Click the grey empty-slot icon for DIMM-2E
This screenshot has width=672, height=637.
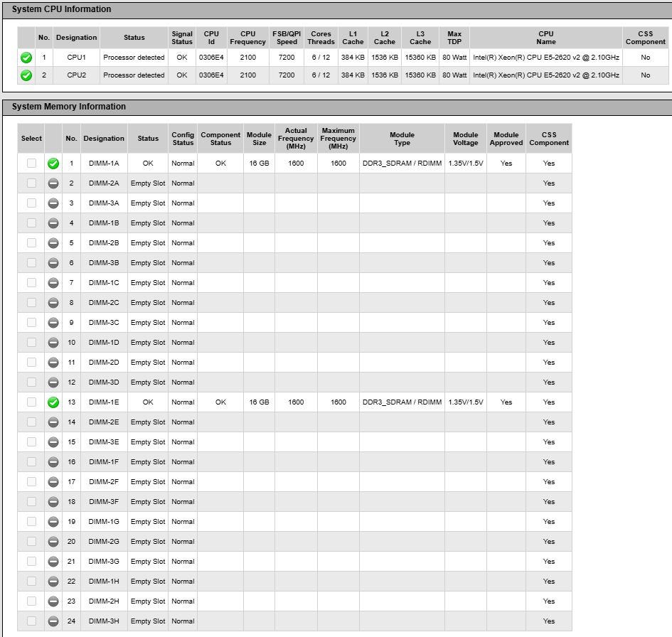point(53,422)
